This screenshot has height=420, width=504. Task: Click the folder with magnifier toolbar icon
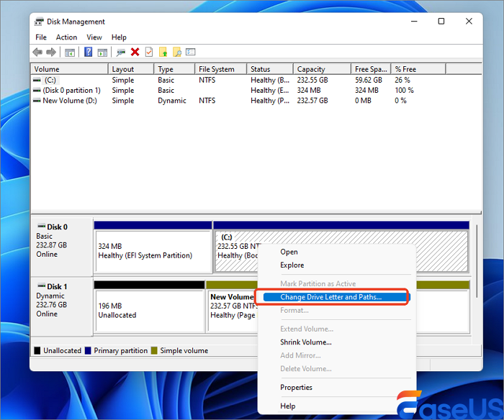(176, 52)
